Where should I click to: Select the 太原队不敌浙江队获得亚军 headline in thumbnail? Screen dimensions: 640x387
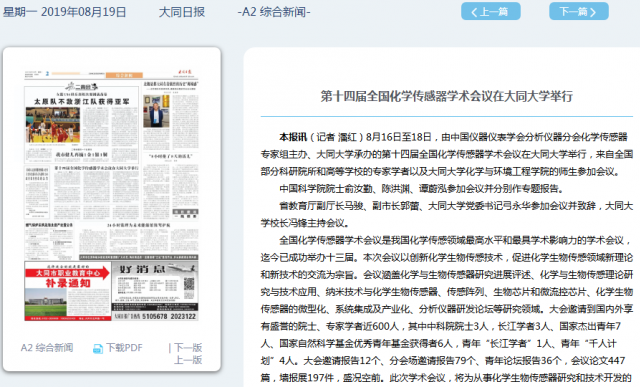82,101
